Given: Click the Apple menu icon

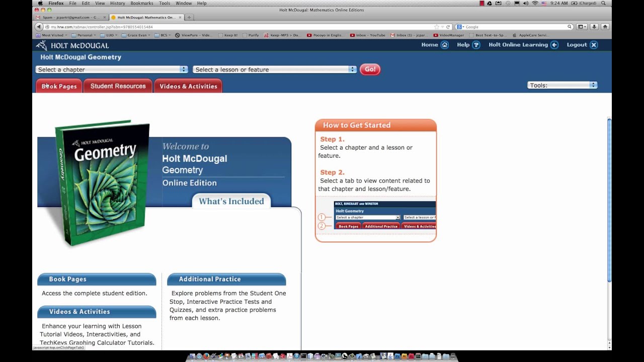Looking at the screenshot, I should tap(40, 3).
